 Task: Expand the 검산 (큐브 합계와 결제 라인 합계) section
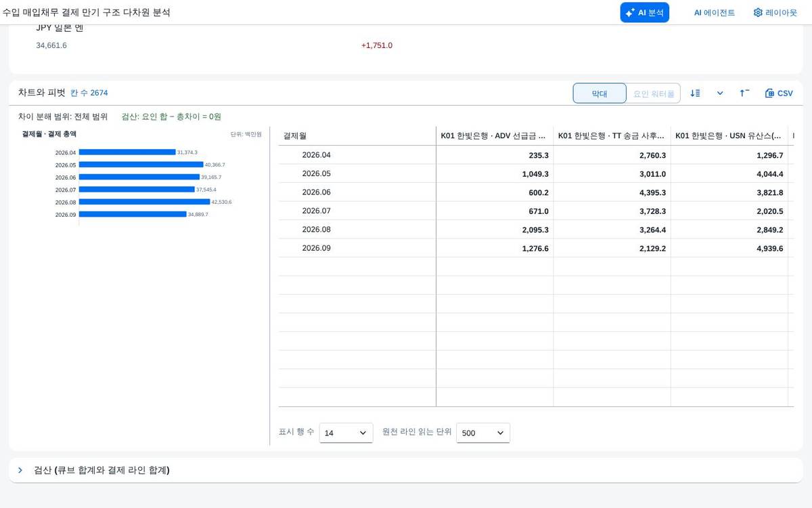[x=406, y=470]
